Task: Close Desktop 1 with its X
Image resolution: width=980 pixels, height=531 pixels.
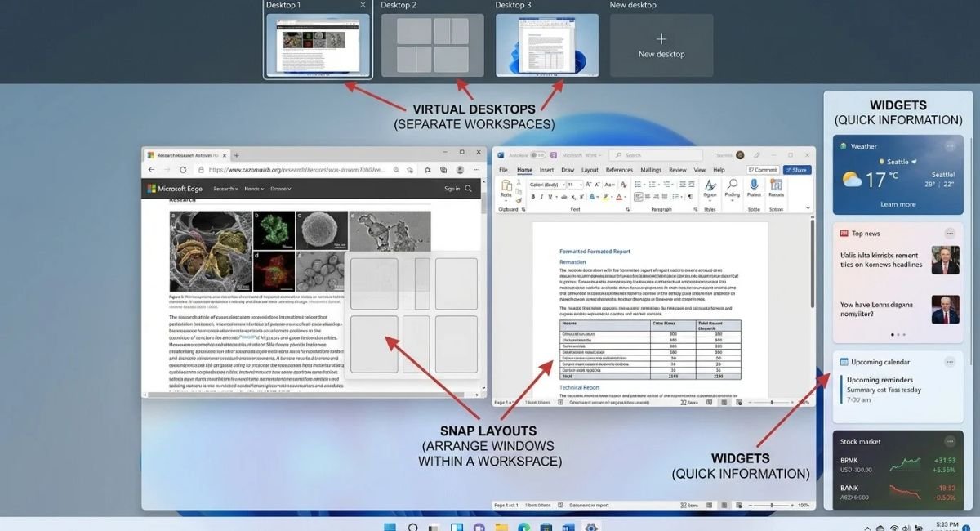Action: click(x=363, y=5)
